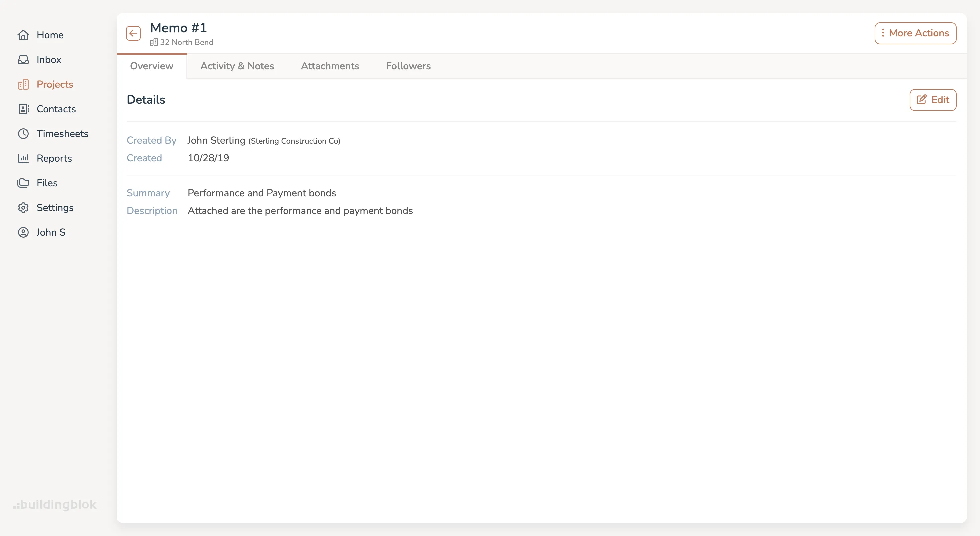Open the Files section
The width and height of the screenshot is (980, 536).
pyautogui.click(x=47, y=183)
